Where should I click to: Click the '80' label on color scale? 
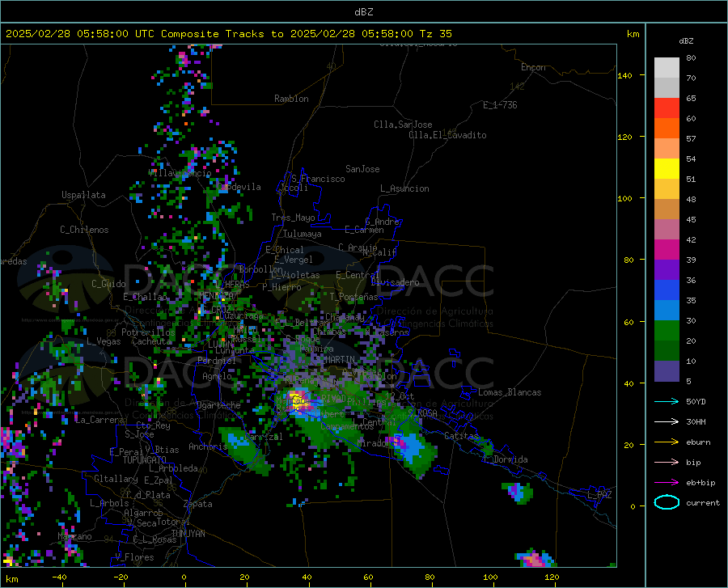[691, 58]
